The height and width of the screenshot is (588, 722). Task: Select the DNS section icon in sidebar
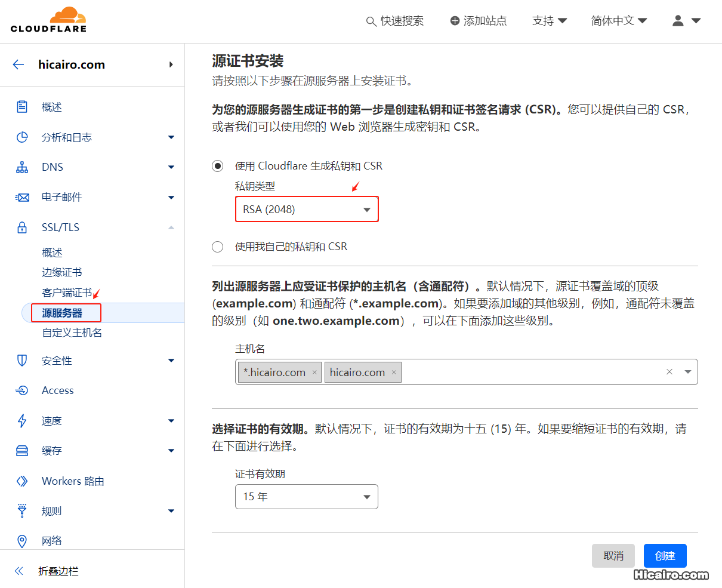(x=22, y=167)
